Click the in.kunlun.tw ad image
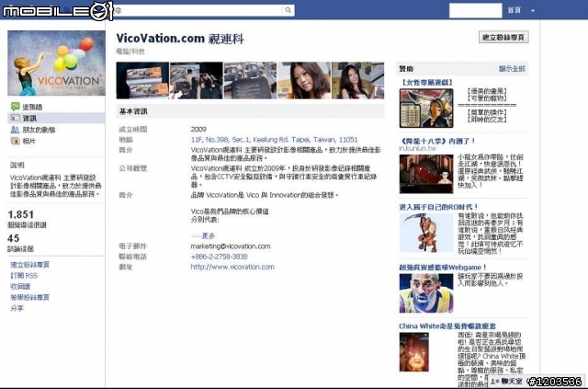 click(x=426, y=174)
